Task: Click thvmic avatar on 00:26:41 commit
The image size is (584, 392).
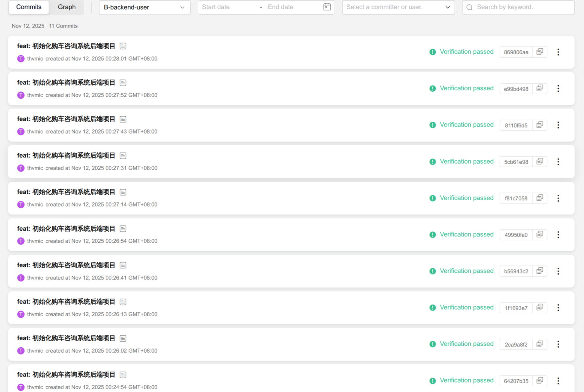Action: coord(21,278)
